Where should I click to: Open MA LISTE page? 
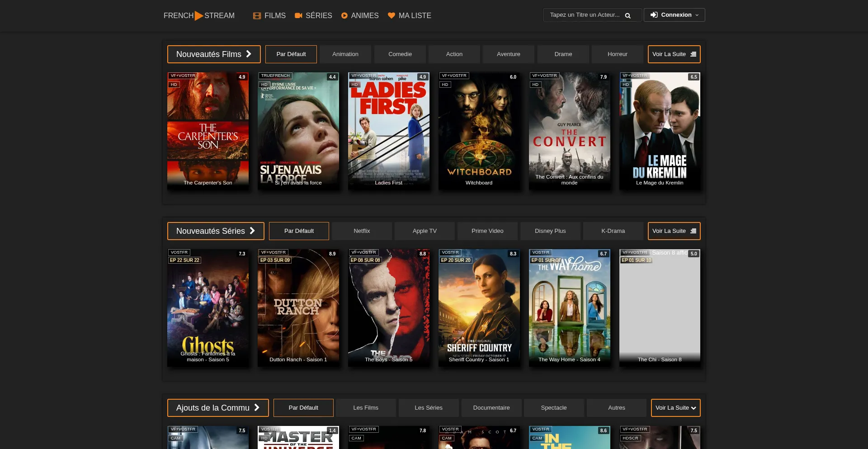click(x=410, y=15)
